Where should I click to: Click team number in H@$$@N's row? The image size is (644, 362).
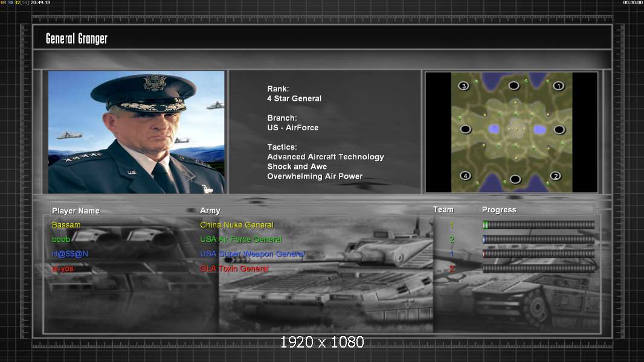[451, 254]
